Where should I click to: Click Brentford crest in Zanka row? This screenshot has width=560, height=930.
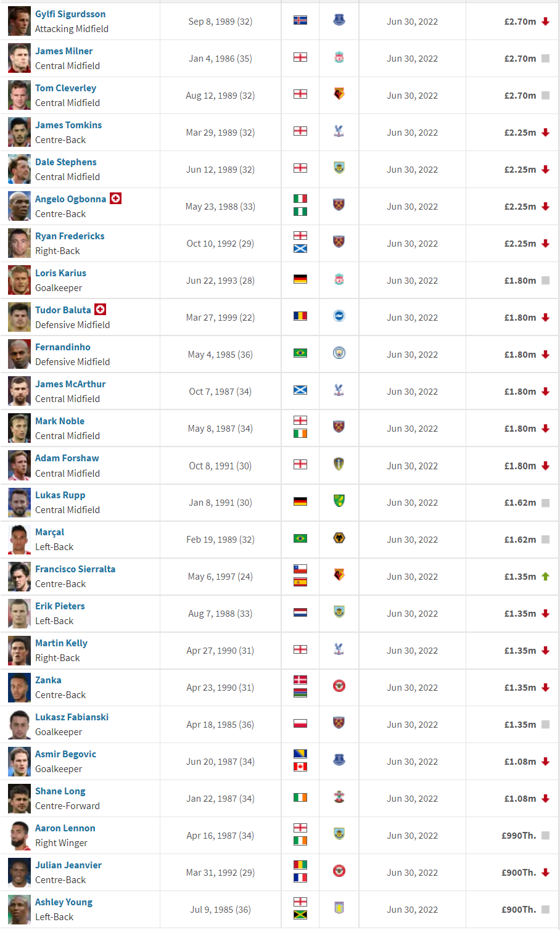click(339, 686)
